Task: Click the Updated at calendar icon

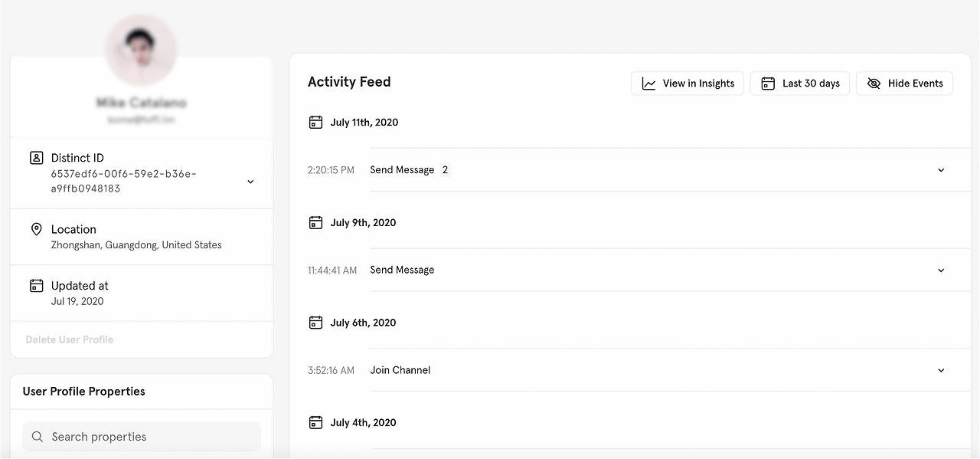Action: point(36,286)
